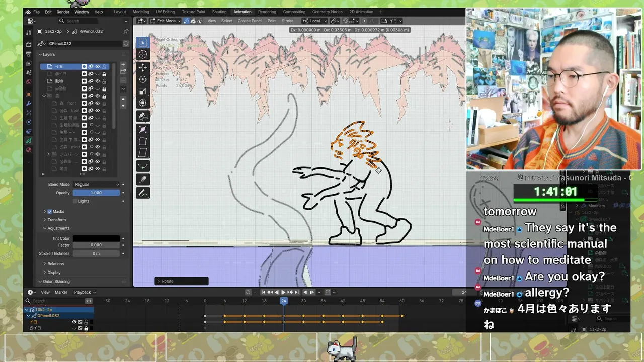
Task: Select the Select Box tool in the viewport toolbar
Action: pyautogui.click(x=143, y=43)
